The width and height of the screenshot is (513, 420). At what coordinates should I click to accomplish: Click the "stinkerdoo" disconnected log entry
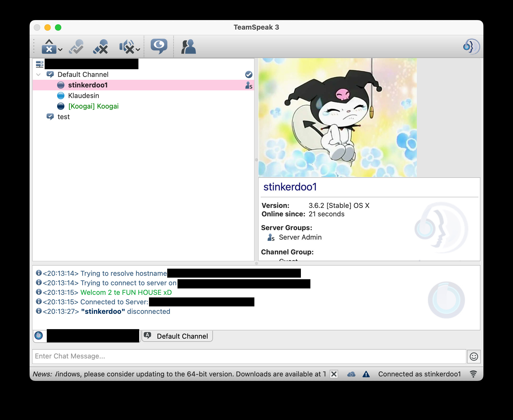click(x=125, y=311)
